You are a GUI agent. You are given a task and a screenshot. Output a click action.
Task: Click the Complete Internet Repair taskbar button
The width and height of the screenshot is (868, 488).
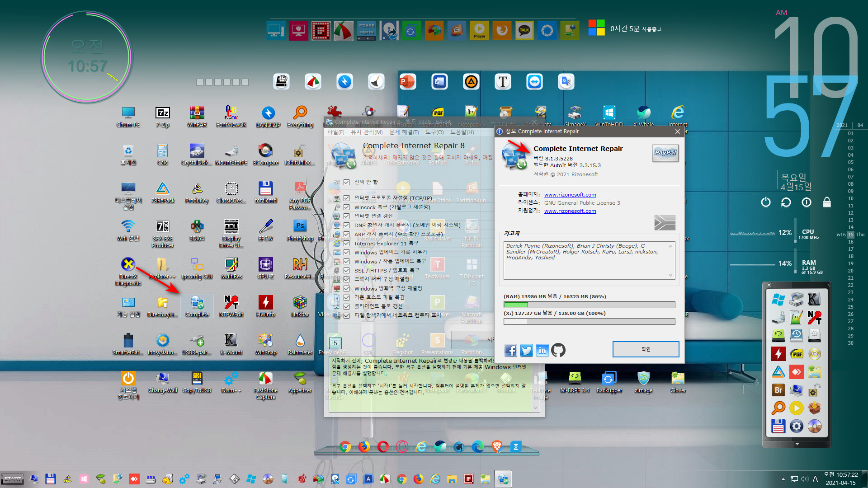(503, 479)
